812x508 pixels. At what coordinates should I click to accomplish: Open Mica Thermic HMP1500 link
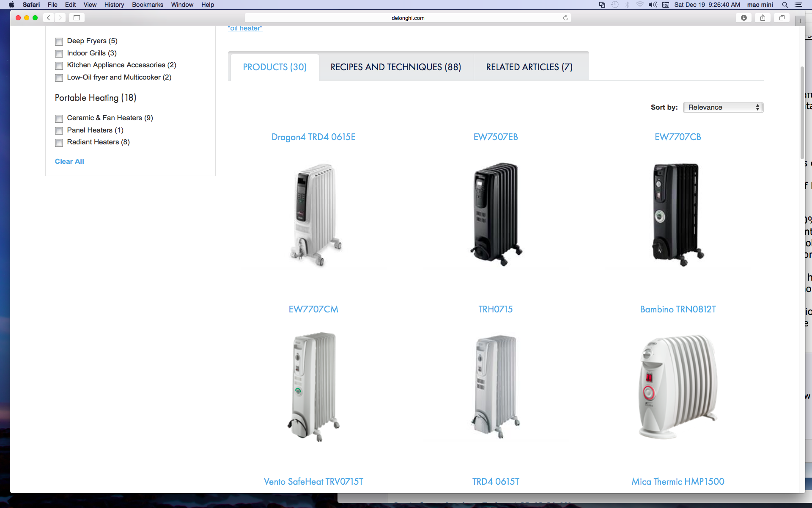(678, 482)
